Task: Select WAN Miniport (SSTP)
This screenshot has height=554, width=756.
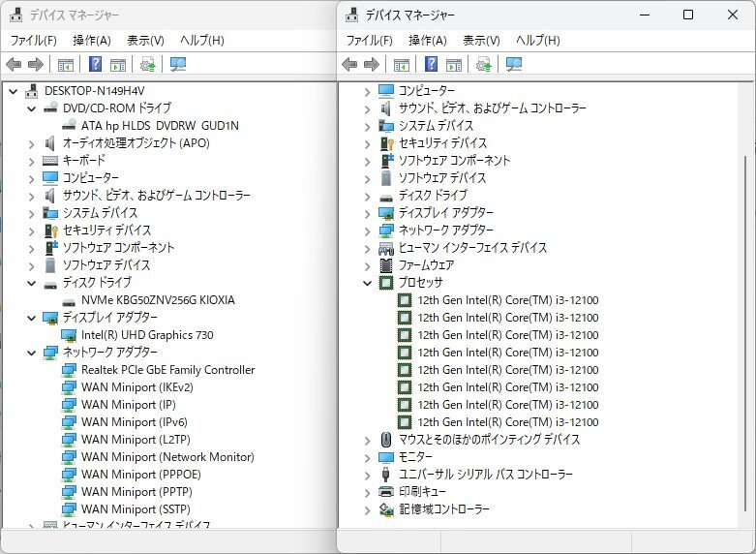Action: click(x=136, y=509)
